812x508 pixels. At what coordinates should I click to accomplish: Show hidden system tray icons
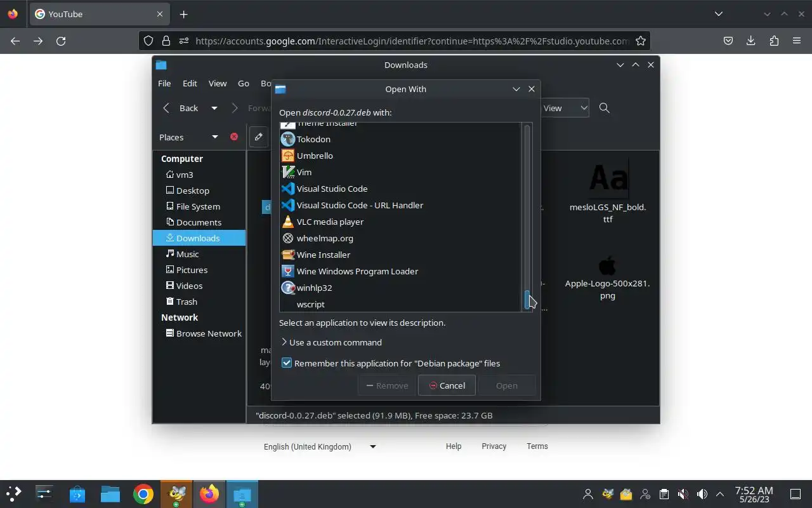pos(720,494)
